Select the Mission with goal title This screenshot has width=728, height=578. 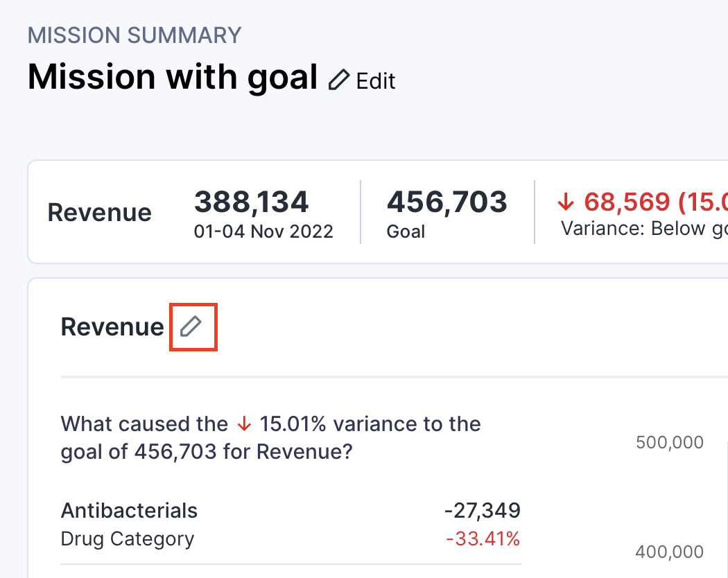point(172,77)
